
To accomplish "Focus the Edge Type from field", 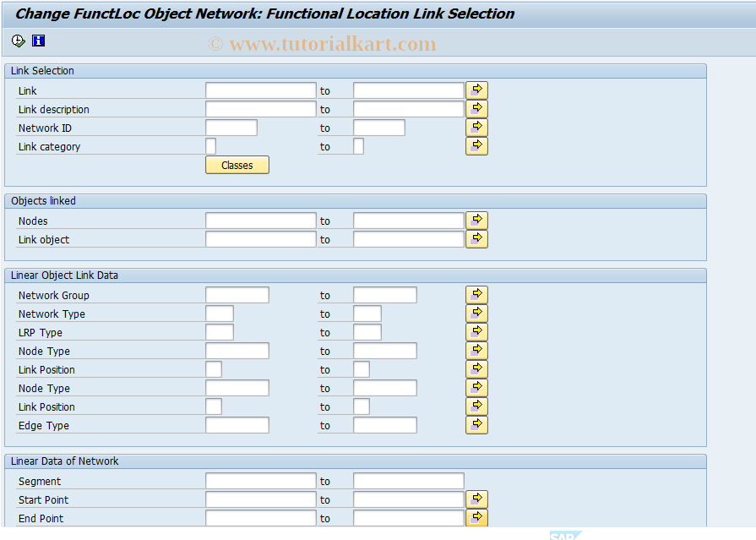I will 237,425.
